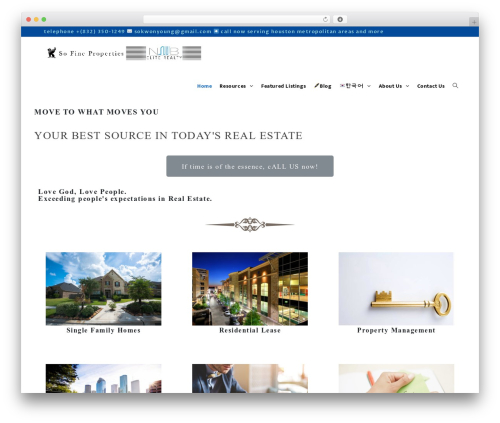Click the 'If time is of the essence' call button

point(250,166)
